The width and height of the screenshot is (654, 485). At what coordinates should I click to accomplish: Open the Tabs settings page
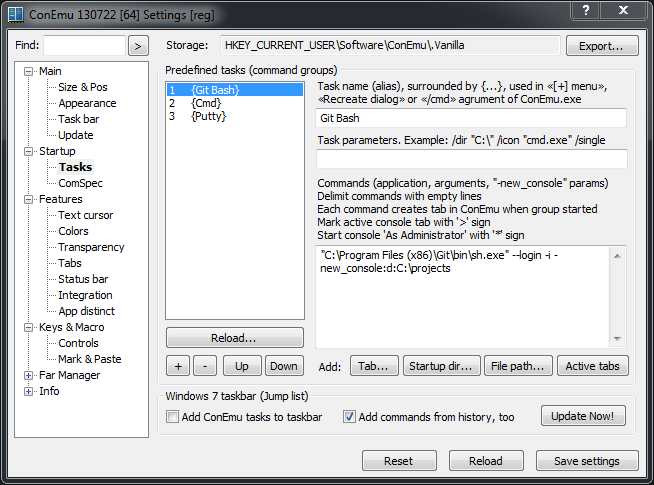tap(70, 263)
